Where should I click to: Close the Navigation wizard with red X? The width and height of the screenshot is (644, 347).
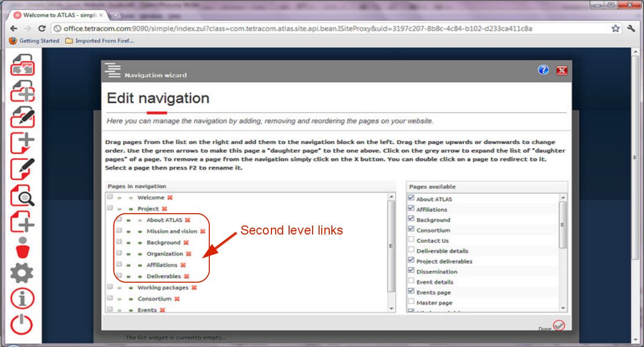pyautogui.click(x=562, y=71)
